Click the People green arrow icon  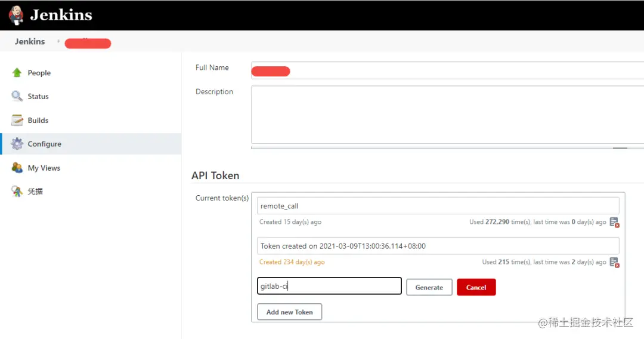[17, 72]
